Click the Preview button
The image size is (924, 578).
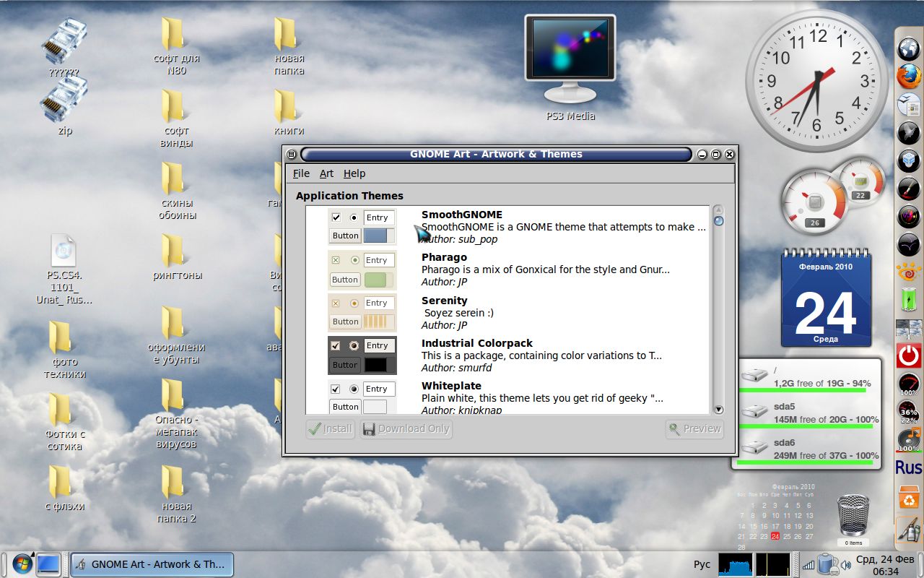694,428
